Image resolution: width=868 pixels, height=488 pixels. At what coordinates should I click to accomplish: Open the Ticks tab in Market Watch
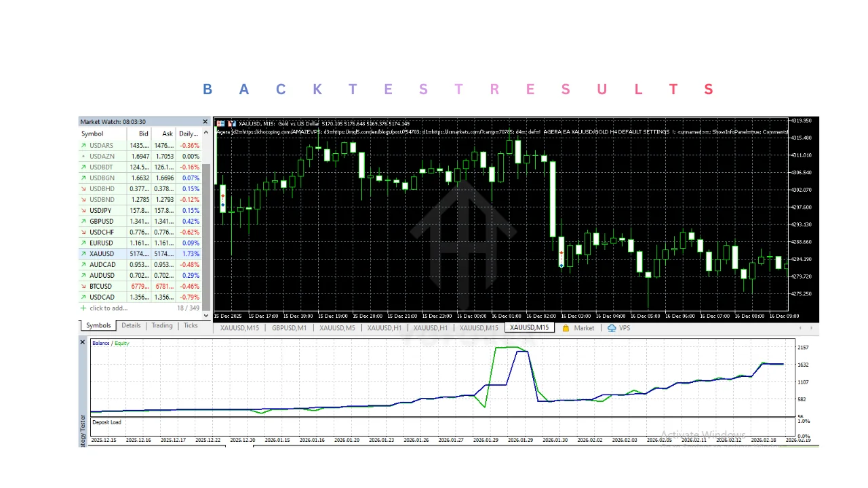coord(191,326)
